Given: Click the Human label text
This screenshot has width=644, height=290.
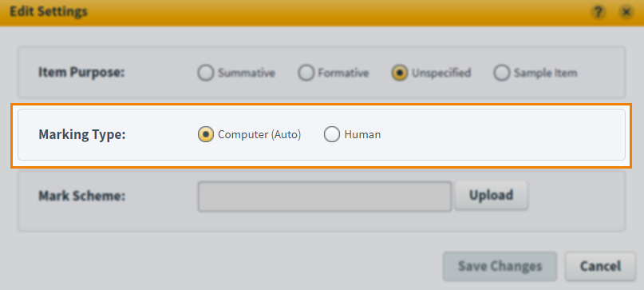Looking at the screenshot, I should [x=362, y=134].
